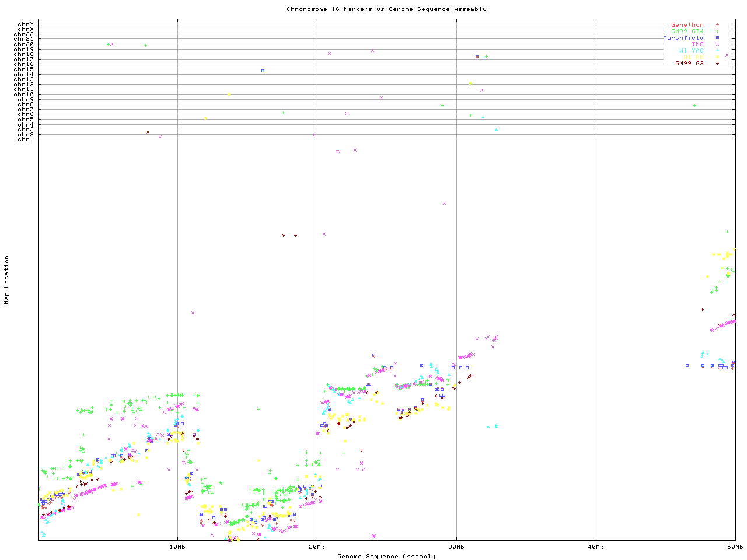Click the GM99 G3 dark red diamond symbol
Screen dimensions: 747x560
pos(717,64)
